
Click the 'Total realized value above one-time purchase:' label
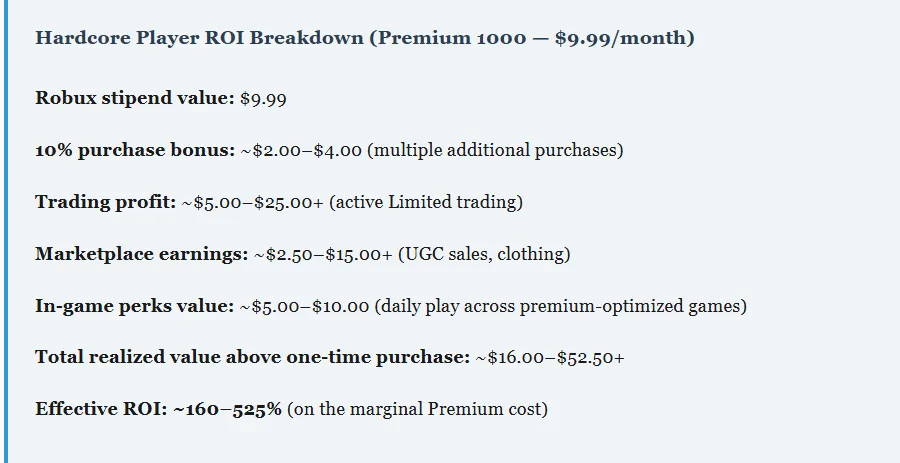point(252,357)
